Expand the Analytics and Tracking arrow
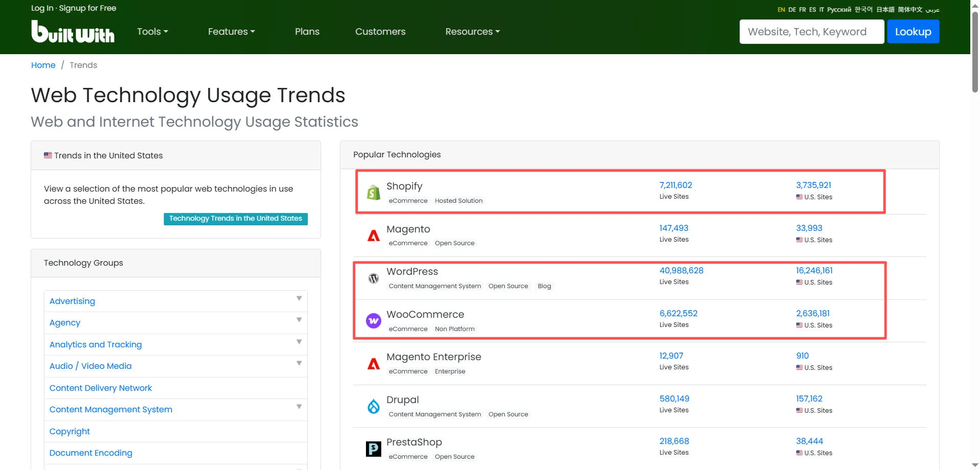 click(x=299, y=342)
